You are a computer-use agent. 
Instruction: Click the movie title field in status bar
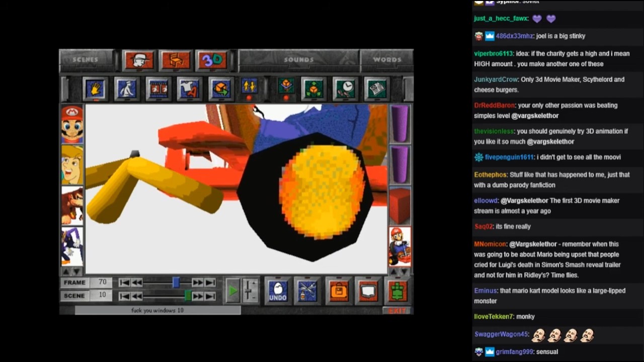coord(157,310)
